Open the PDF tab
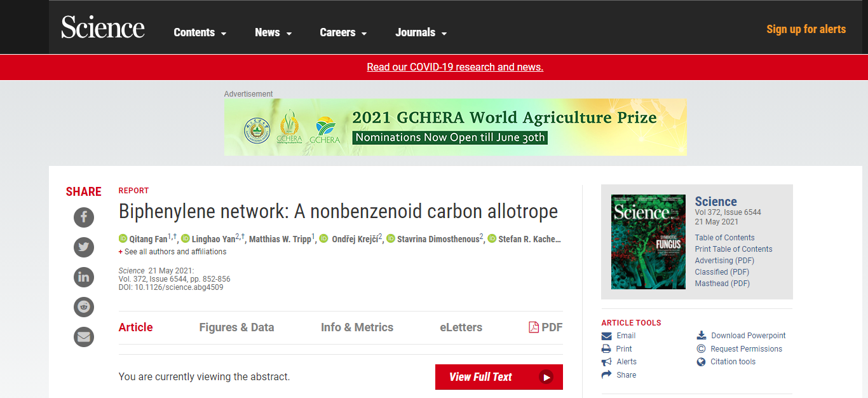The image size is (868, 398). pos(546,327)
